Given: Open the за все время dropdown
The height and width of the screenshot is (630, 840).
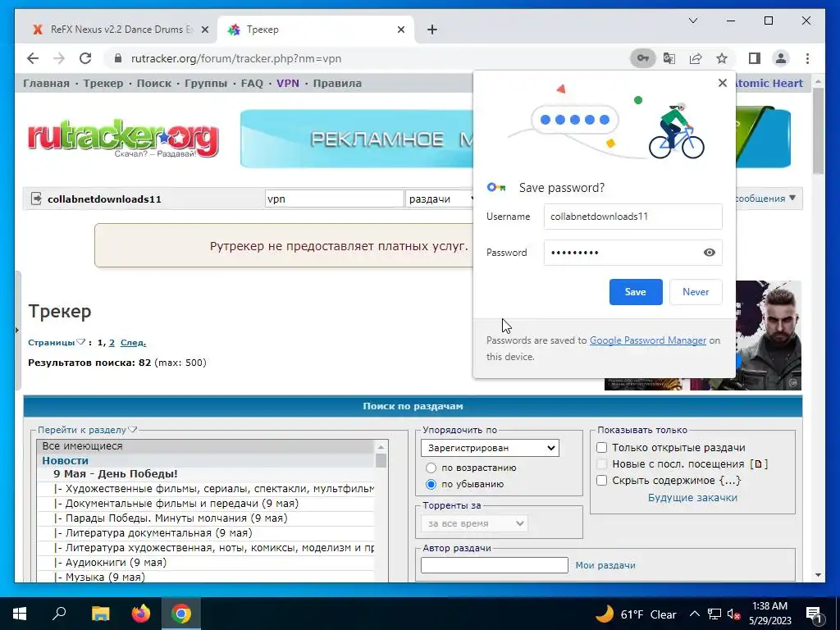Looking at the screenshot, I should (x=474, y=523).
